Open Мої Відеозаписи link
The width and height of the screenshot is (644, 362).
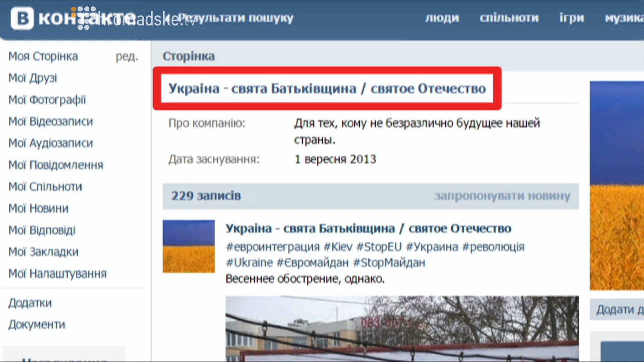[x=51, y=122]
